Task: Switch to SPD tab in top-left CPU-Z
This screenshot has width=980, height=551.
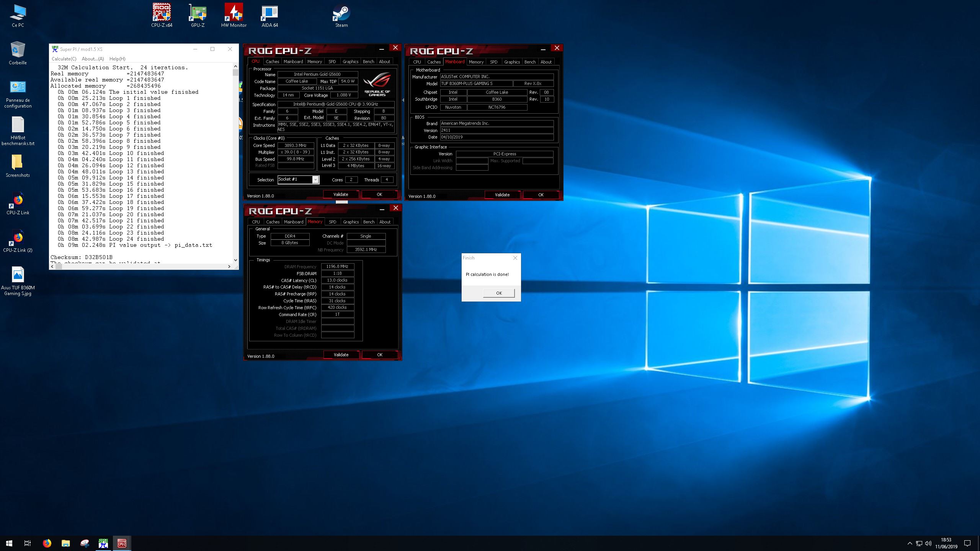Action: pos(332,62)
